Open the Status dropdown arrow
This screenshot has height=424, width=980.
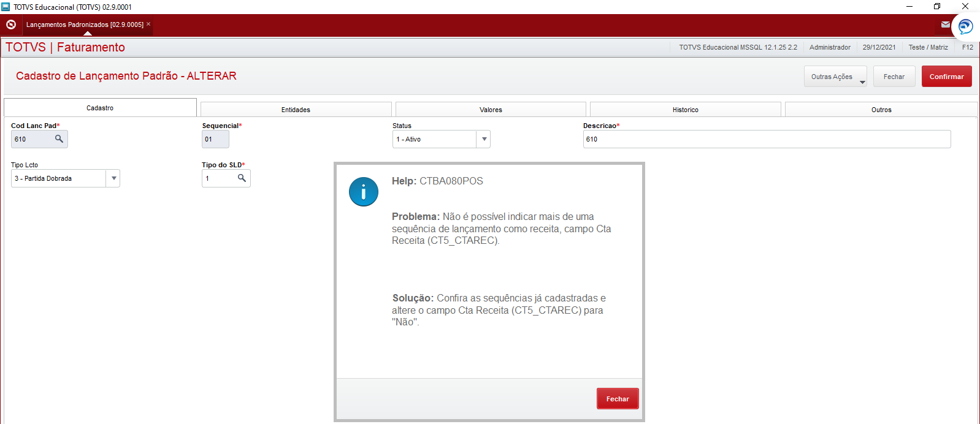coord(484,139)
